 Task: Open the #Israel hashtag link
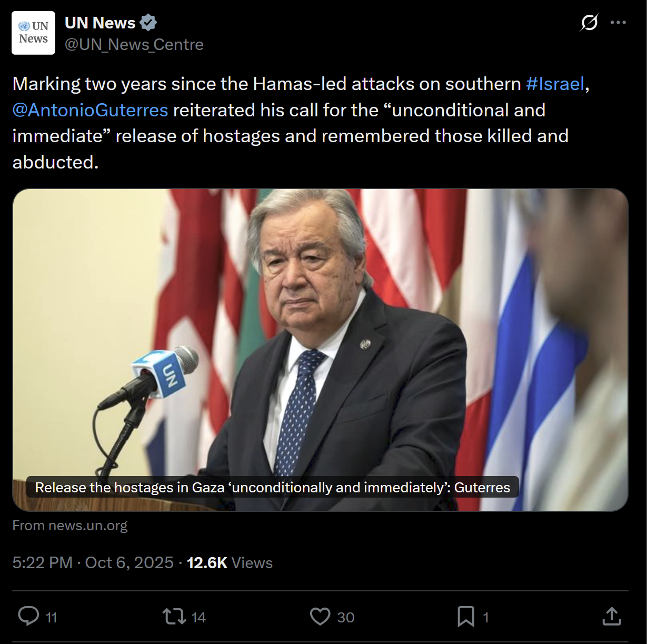555,84
